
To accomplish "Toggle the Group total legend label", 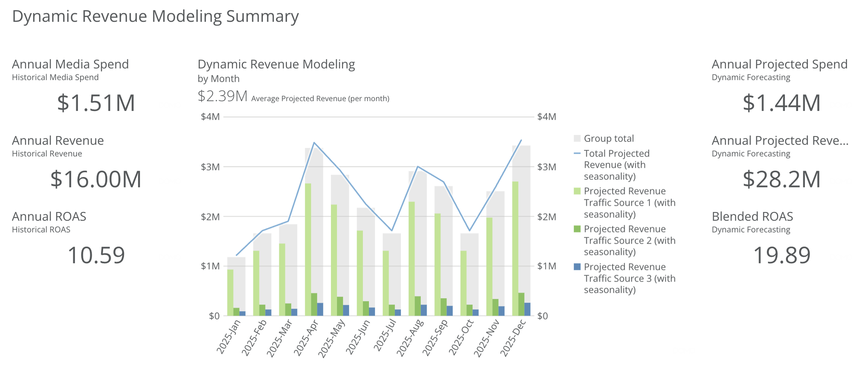I will coord(609,138).
